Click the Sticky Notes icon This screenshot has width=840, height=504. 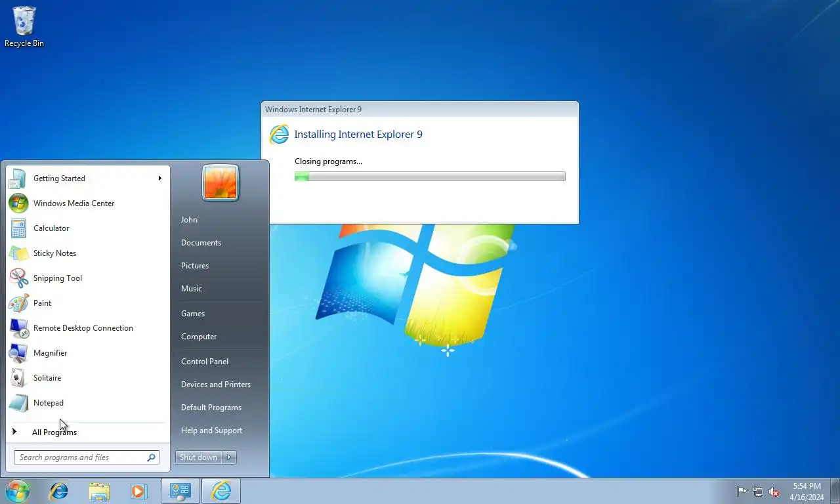18,253
